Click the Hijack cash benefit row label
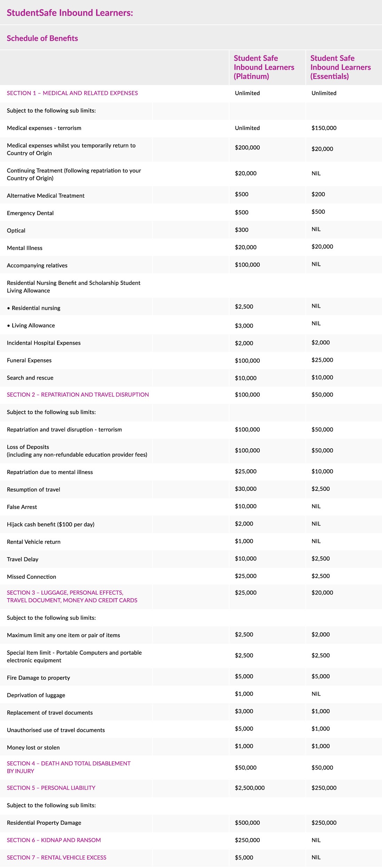 50,524
